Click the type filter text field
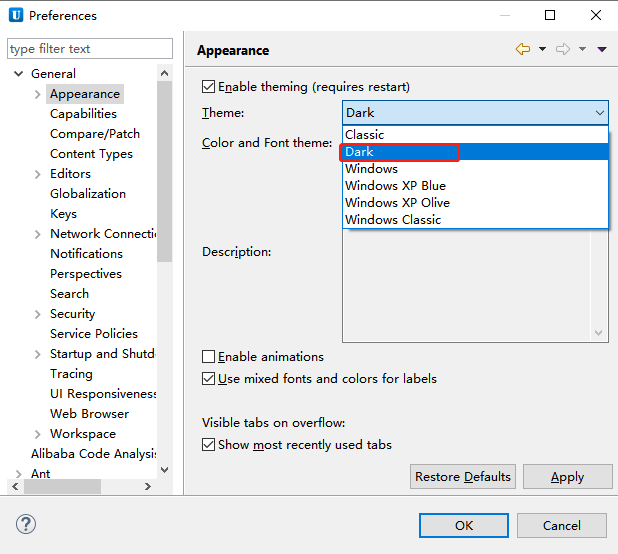Image resolution: width=618 pixels, height=554 pixels. coord(90,49)
